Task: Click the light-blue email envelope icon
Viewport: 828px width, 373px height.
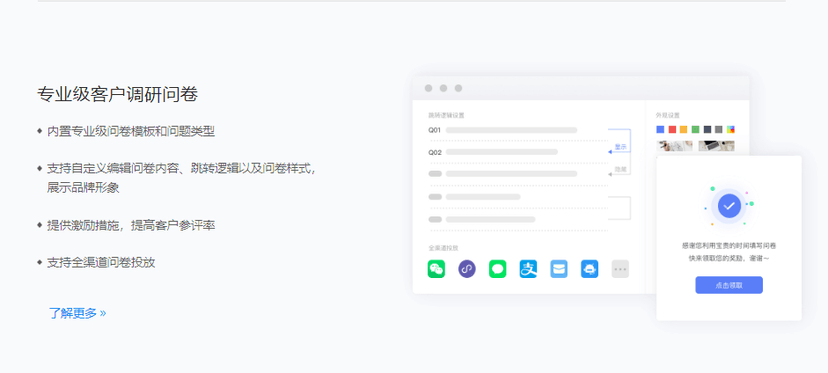Action: pyautogui.click(x=559, y=269)
